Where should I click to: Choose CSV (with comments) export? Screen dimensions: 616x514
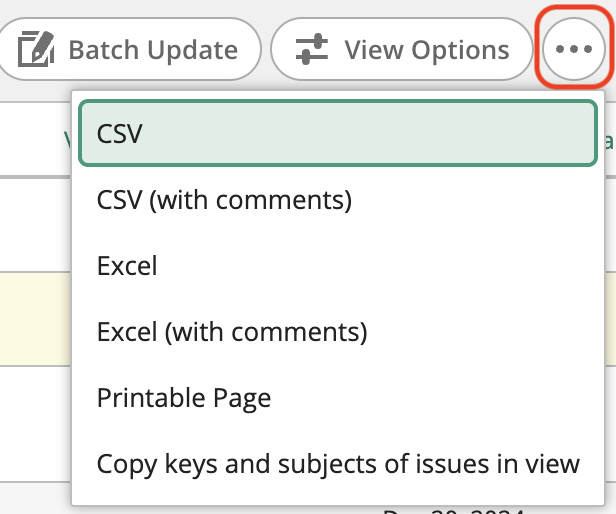tap(338, 200)
